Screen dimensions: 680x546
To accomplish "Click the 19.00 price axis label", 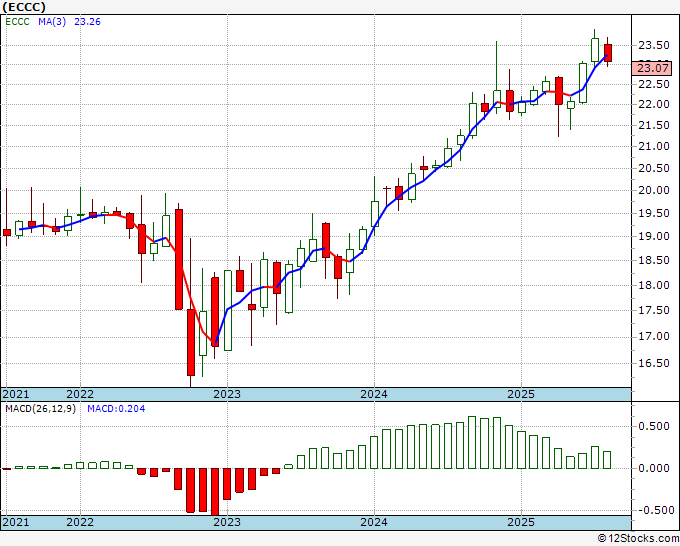I will (654, 236).
